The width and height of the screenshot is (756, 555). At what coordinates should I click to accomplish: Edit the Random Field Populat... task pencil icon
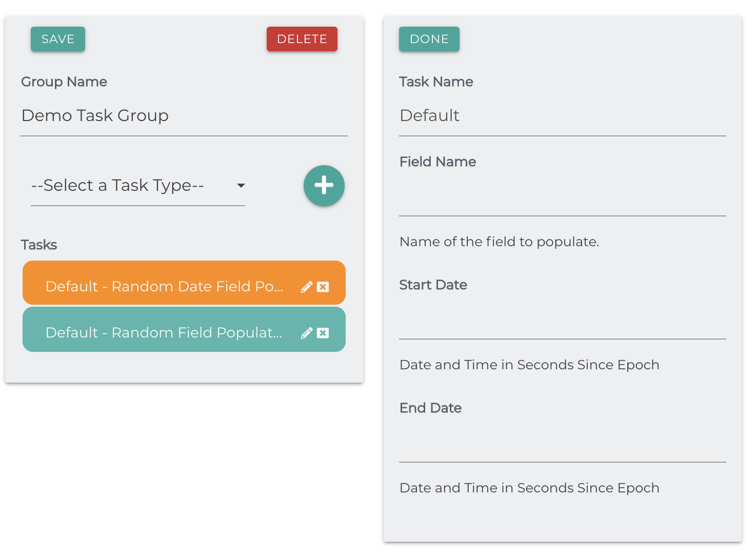[307, 333]
